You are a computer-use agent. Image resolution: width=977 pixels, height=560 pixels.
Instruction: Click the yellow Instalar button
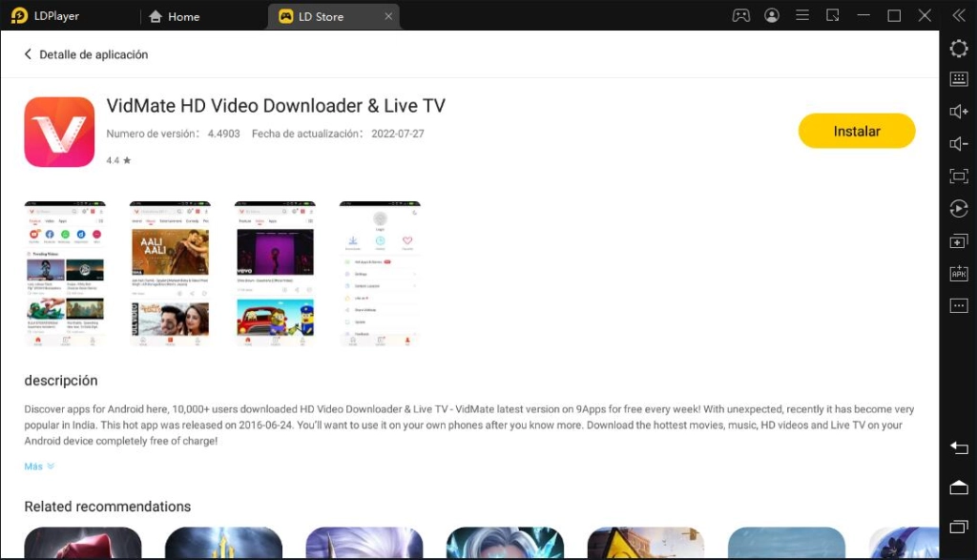pos(857,131)
